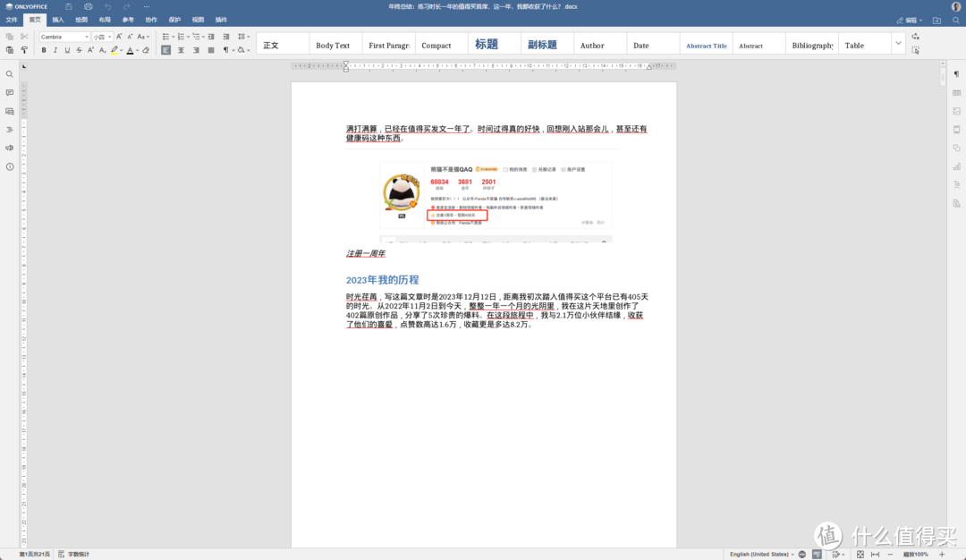
Task: Click the yellow highlight color button
Action: pos(114,50)
